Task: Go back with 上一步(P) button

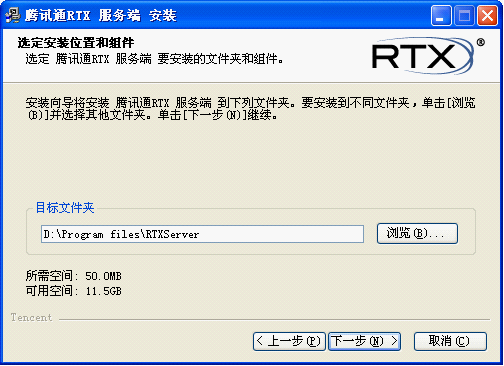Action: (289, 341)
